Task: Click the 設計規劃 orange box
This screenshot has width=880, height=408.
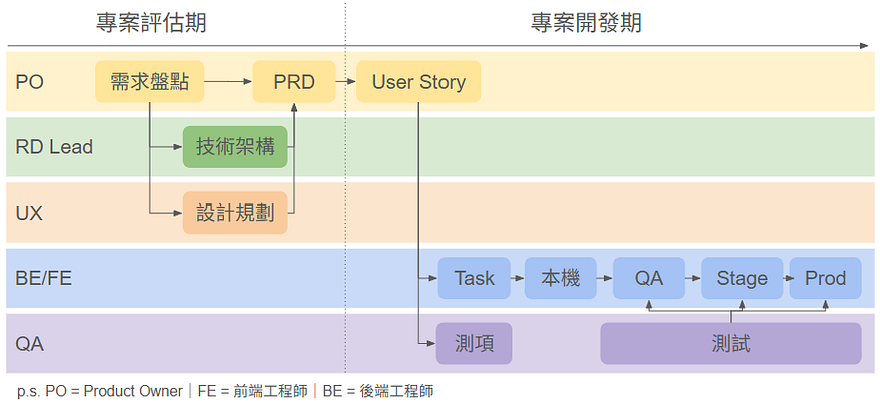Action: [x=235, y=213]
